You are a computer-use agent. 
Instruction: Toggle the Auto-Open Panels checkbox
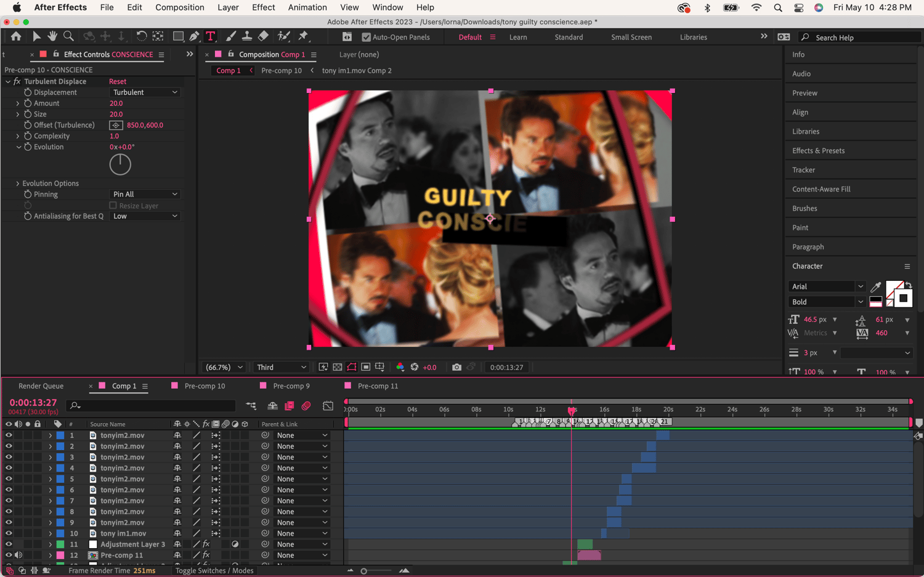[x=367, y=37]
